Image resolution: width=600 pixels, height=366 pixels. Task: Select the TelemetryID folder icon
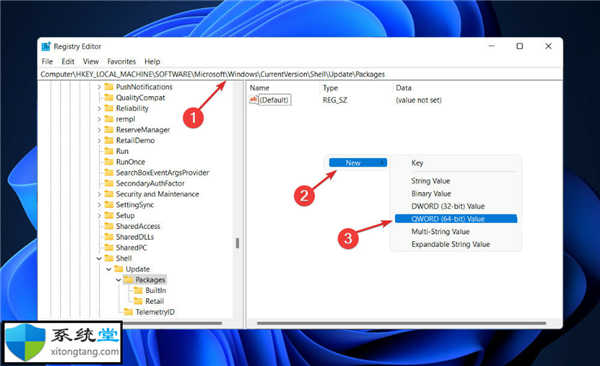point(129,312)
